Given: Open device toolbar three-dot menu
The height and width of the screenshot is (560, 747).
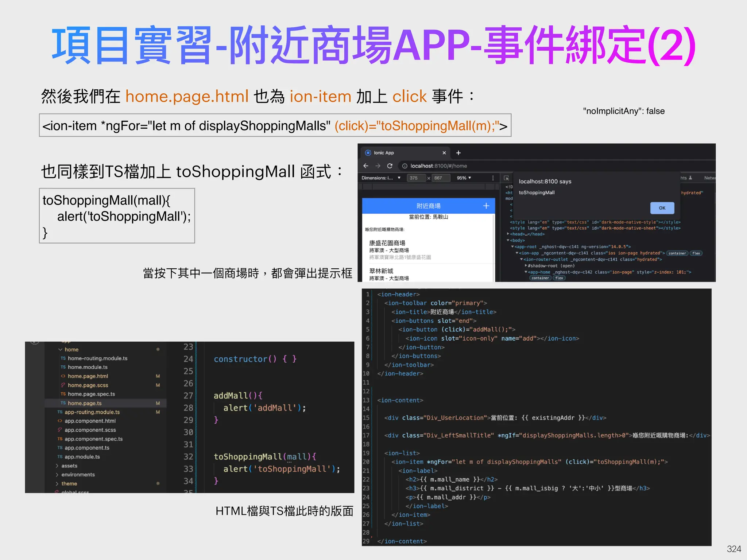Looking at the screenshot, I should click(493, 178).
